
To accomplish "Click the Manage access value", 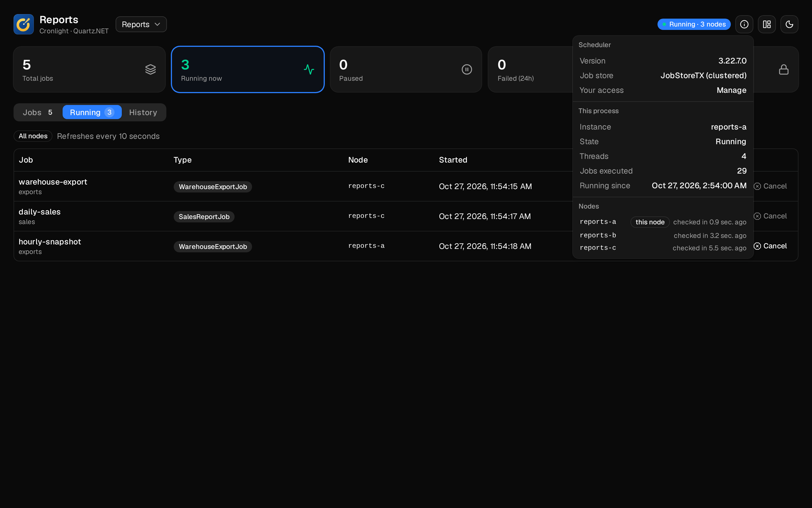I will pos(731,90).
